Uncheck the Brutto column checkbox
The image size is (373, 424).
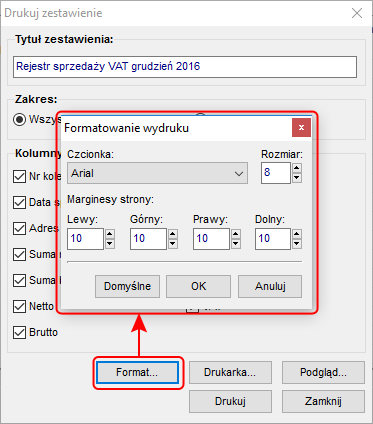tap(19, 332)
